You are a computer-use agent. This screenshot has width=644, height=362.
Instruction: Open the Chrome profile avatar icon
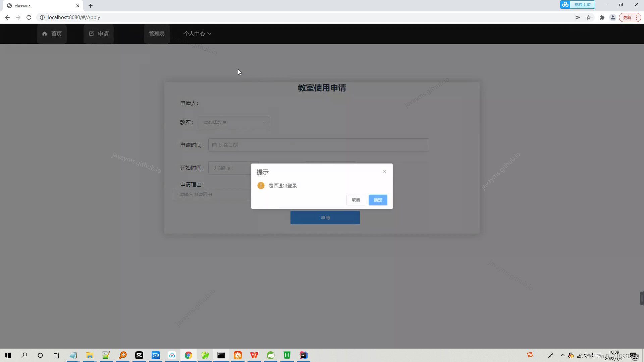613,17
